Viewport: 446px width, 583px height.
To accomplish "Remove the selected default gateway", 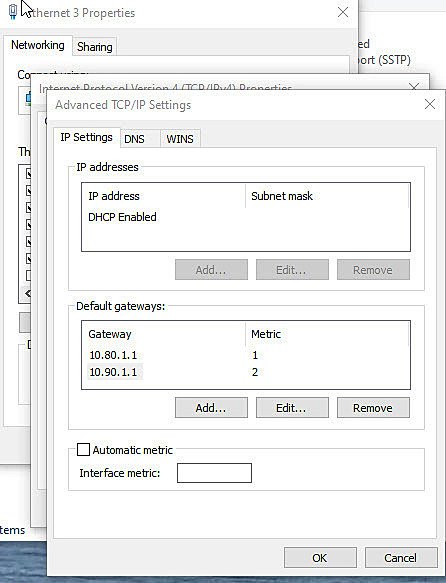I will 373,408.
